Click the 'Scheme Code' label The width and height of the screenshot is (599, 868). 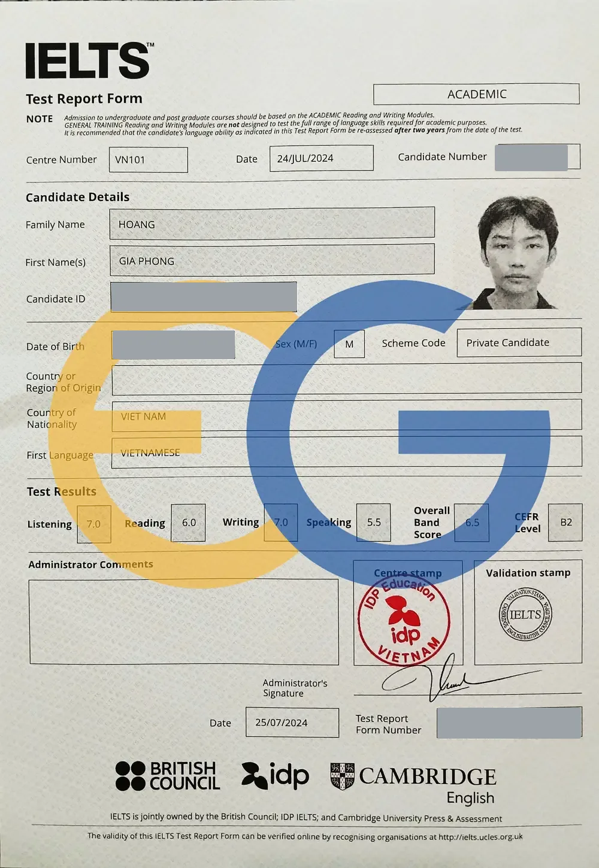coord(413,343)
